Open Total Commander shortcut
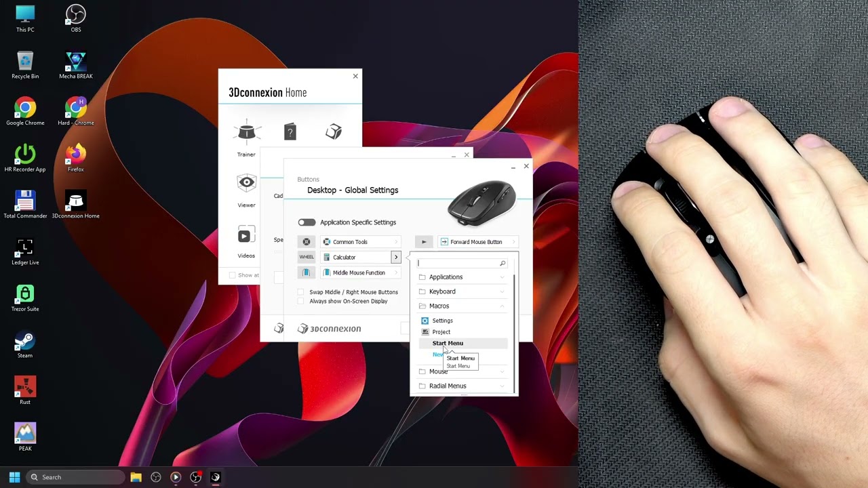The width and height of the screenshot is (868, 488). [25, 205]
